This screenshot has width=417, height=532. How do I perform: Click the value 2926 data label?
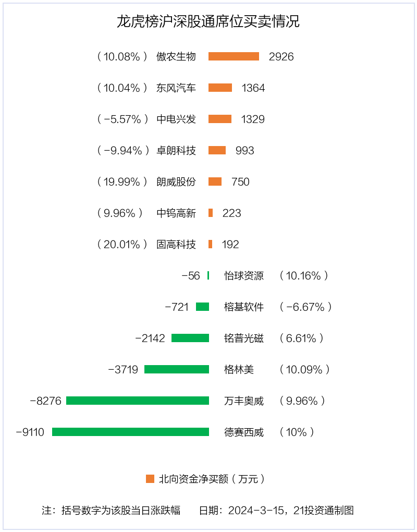[x=281, y=57]
